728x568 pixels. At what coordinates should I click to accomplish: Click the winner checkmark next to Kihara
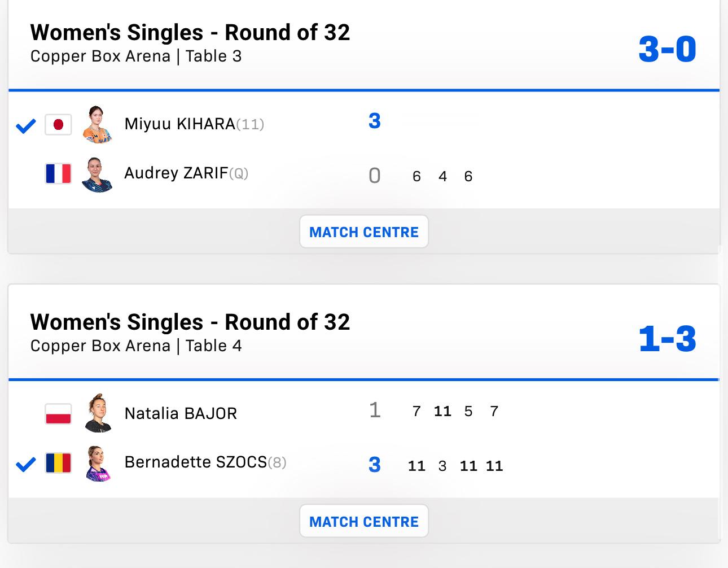[x=25, y=126]
